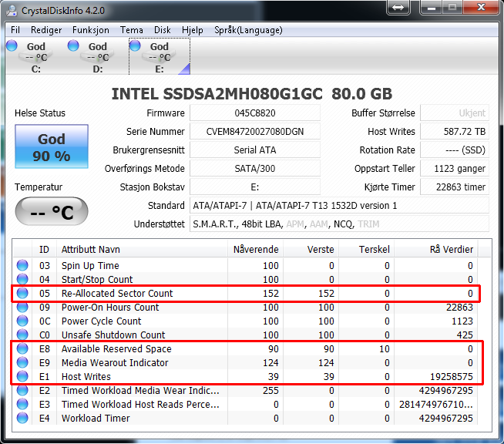
Task: Click the Stasjon Bokstav E: field
Action: [x=255, y=187]
